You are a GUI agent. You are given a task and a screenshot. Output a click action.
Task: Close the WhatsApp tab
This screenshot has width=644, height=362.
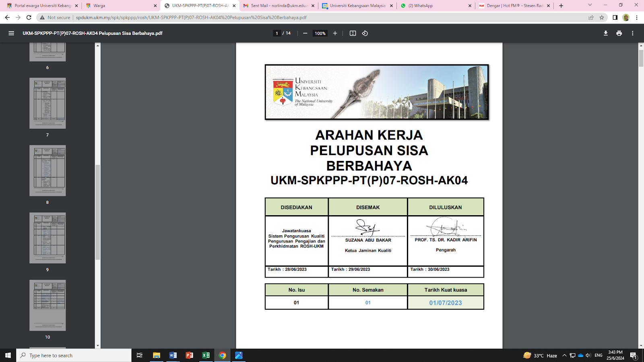pyautogui.click(x=470, y=6)
